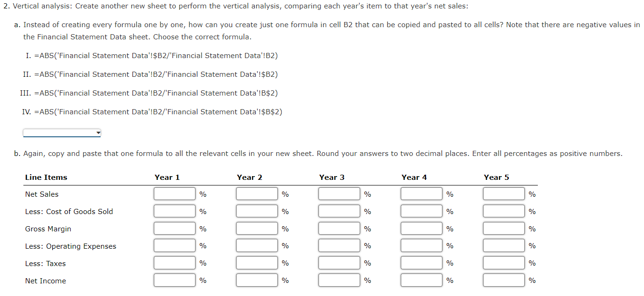Image resolution: width=644 pixels, height=296 pixels.
Task: Focus the Net Income Year 3 box
Action: 340,281
